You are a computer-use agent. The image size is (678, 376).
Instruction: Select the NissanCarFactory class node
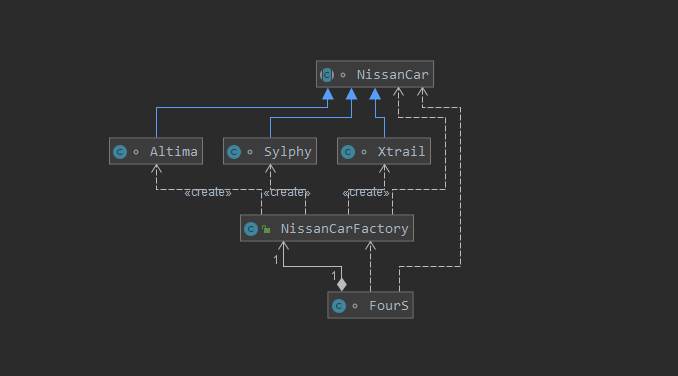coord(327,228)
